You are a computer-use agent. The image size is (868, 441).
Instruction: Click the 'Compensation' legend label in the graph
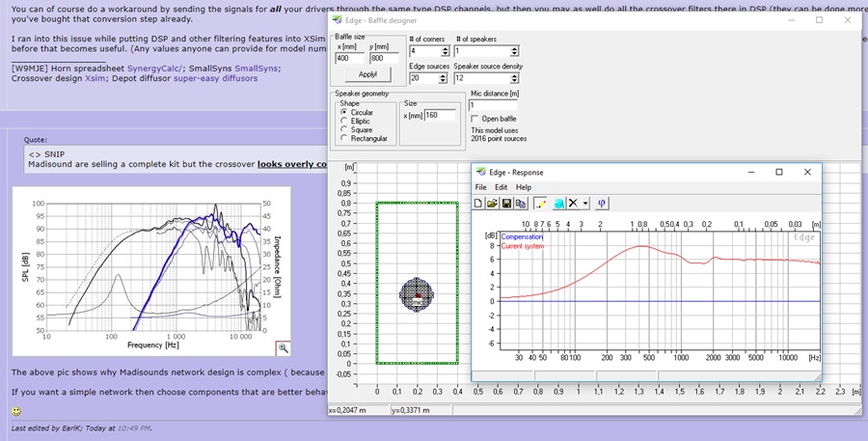coord(522,236)
